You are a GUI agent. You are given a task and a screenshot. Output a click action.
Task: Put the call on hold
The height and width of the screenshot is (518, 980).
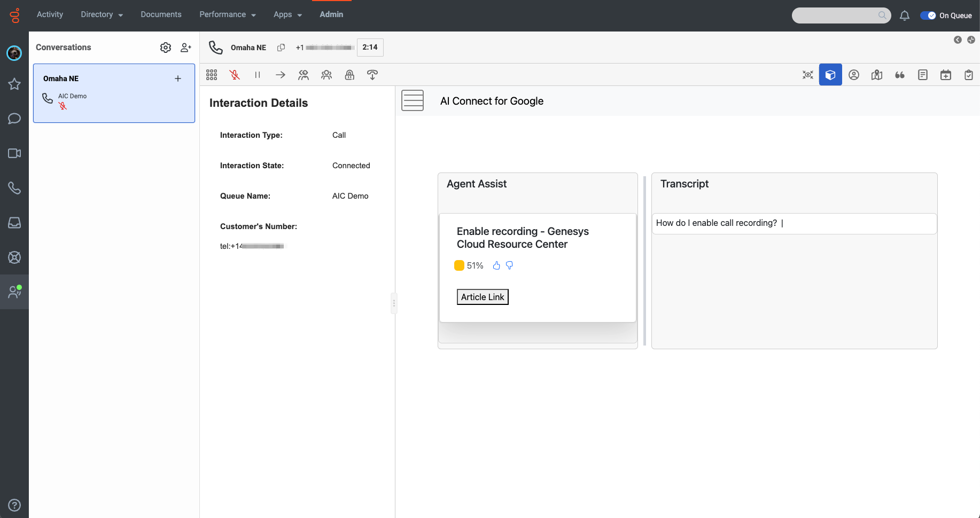coord(258,75)
